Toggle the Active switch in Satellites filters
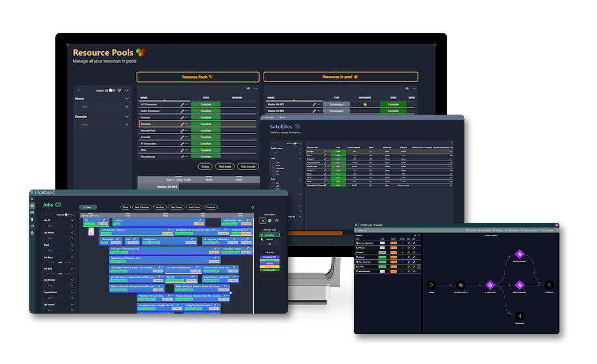 (296, 143)
